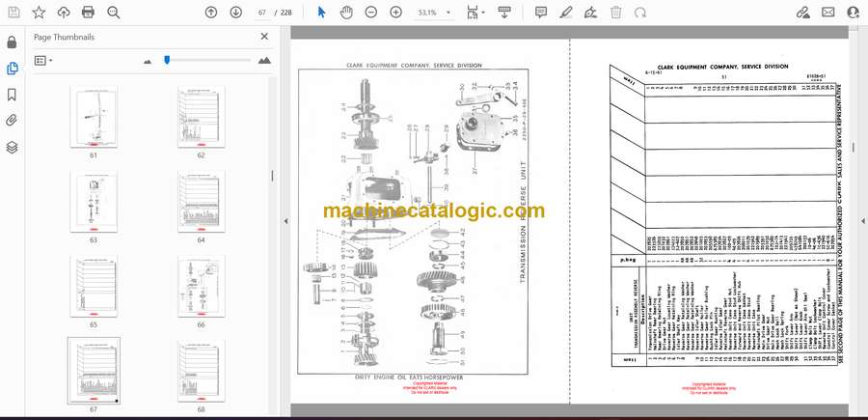This screenshot has height=420, width=868.
Task: Open the security lock panel
Action: pyautogui.click(x=13, y=42)
